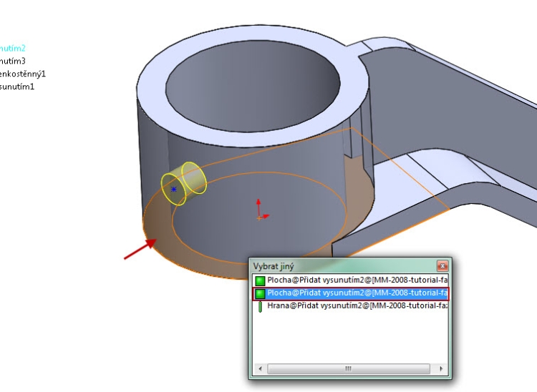The height and width of the screenshot is (392, 537).
Task: Click the horizontal scrollbar thumb in Vybrat jiný
Action: pyautogui.click(x=348, y=368)
